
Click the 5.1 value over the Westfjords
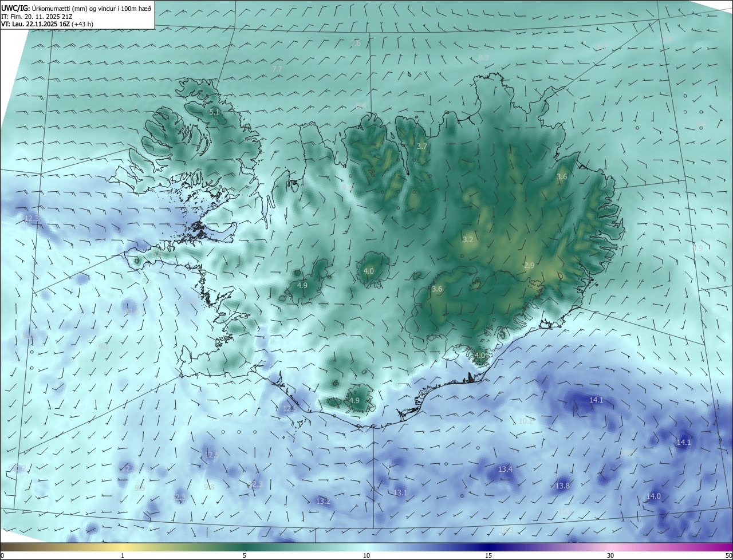214,112
